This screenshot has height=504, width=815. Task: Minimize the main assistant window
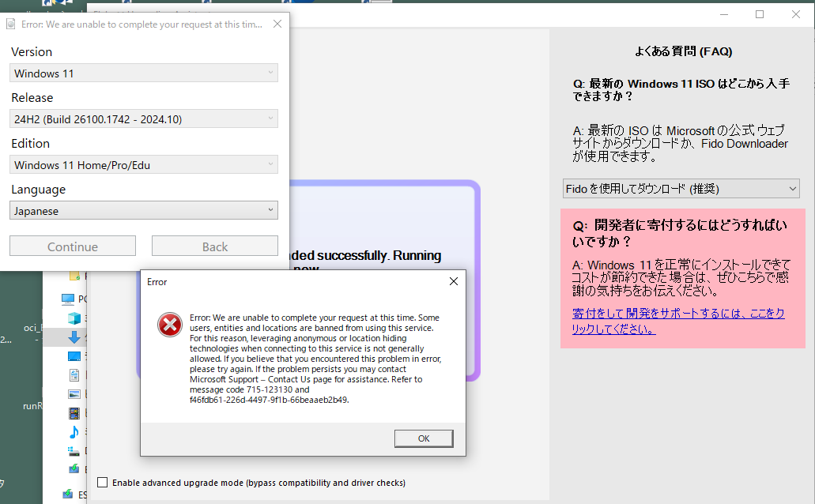coord(724,14)
